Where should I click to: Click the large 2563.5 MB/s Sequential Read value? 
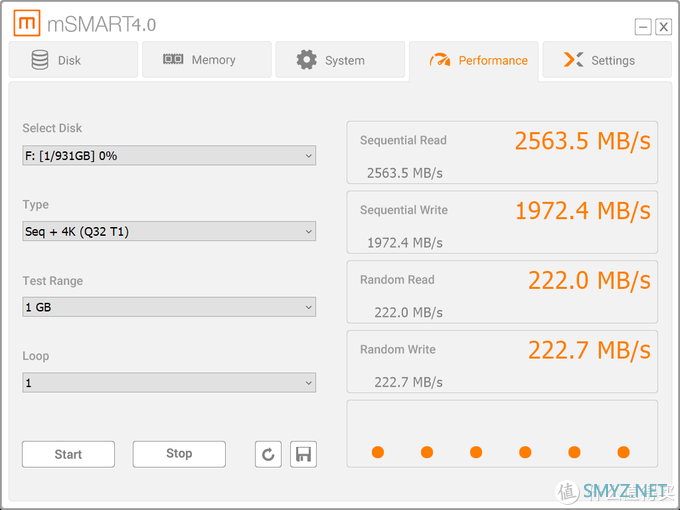[x=582, y=141]
